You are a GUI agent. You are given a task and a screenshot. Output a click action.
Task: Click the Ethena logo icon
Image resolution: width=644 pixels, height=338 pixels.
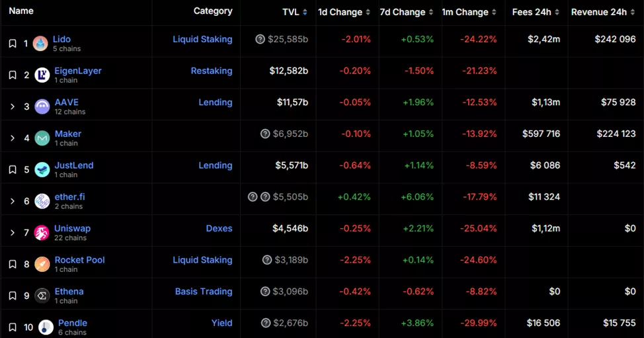[x=42, y=296]
